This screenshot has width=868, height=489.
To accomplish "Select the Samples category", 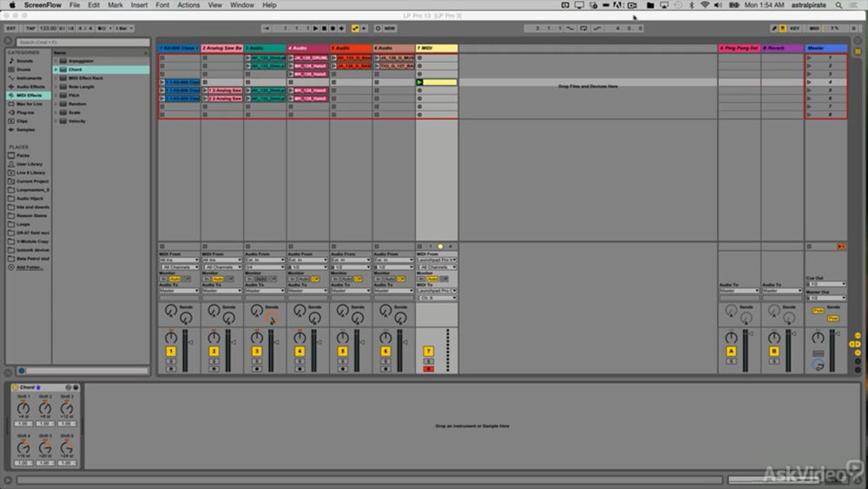I will coord(25,129).
